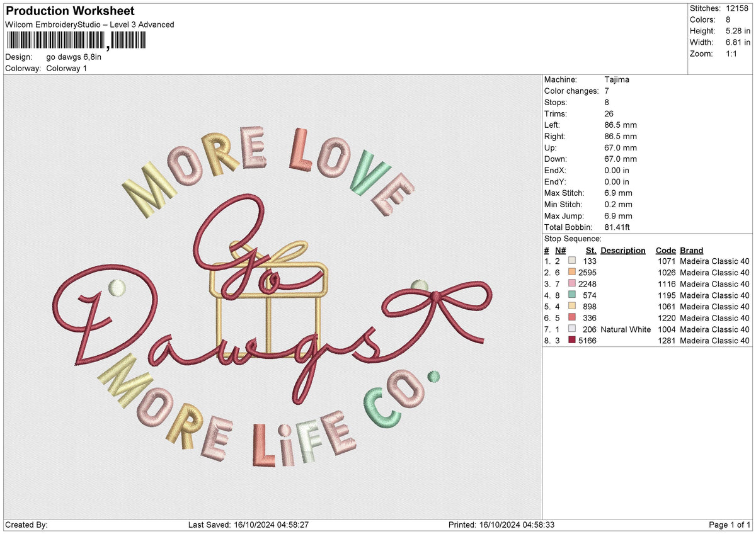Click the thread code 1281
This screenshot has height=534, width=756.
(667, 340)
